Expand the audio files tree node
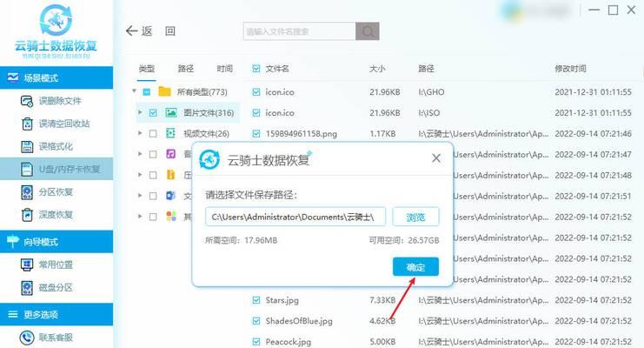Screen dimensions: 644x348 [140, 154]
